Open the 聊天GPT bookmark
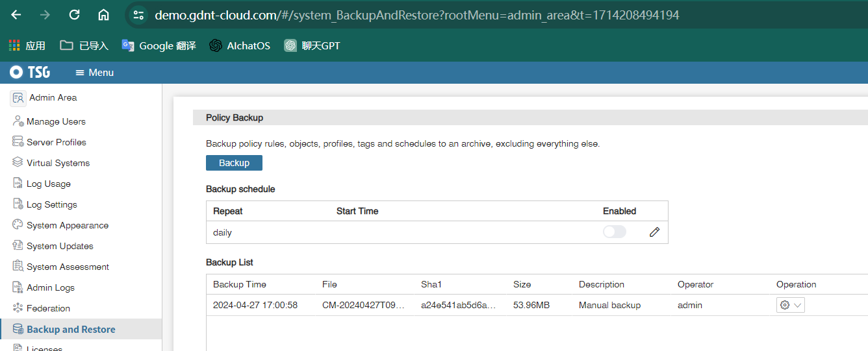Viewport: 868px width, 351px height. 312,45
